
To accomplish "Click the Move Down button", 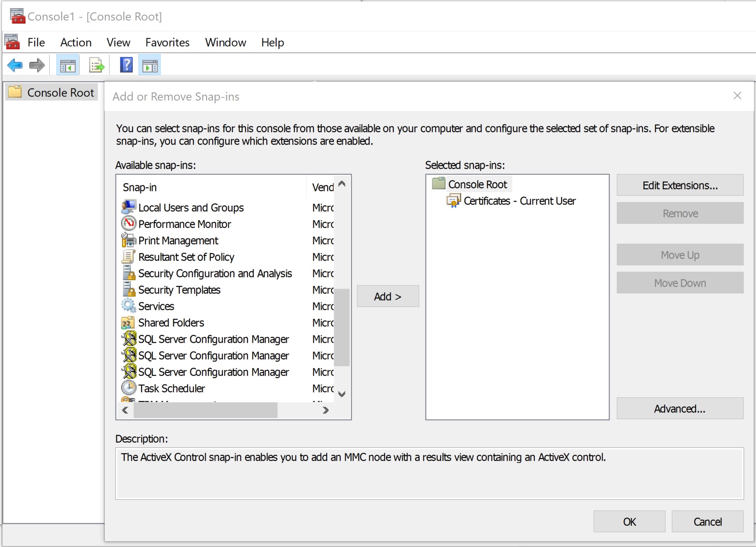I will 680,283.
